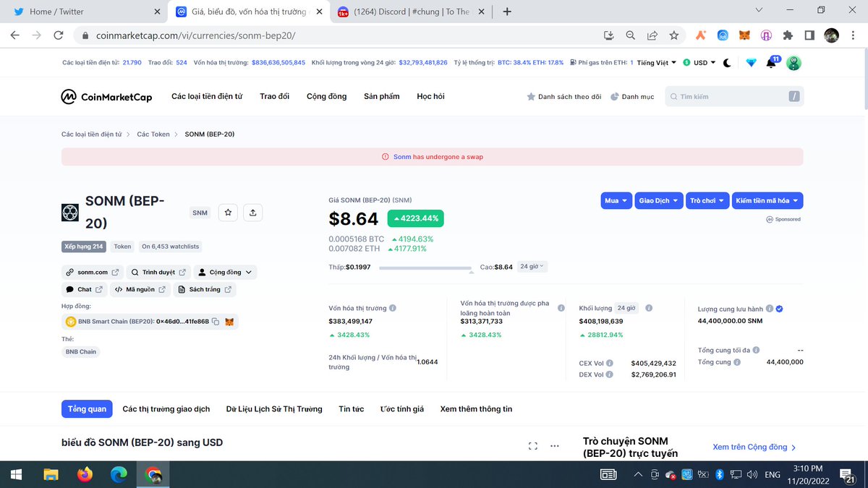Open the Trao đổi nav menu
The image size is (868, 488).
pyautogui.click(x=274, y=96)
